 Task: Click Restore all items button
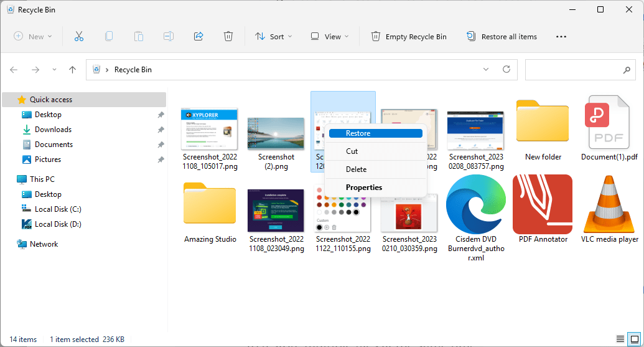(x=502, y=36)
